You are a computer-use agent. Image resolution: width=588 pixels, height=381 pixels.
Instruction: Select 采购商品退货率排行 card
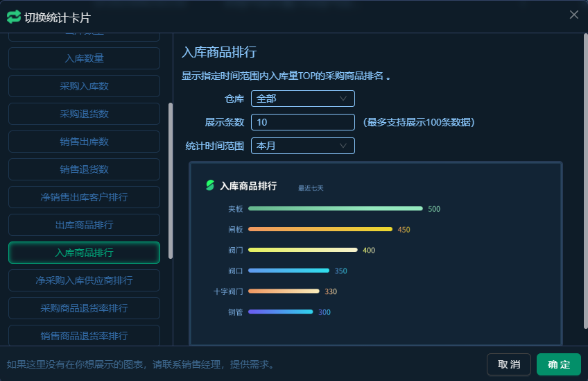84,308
